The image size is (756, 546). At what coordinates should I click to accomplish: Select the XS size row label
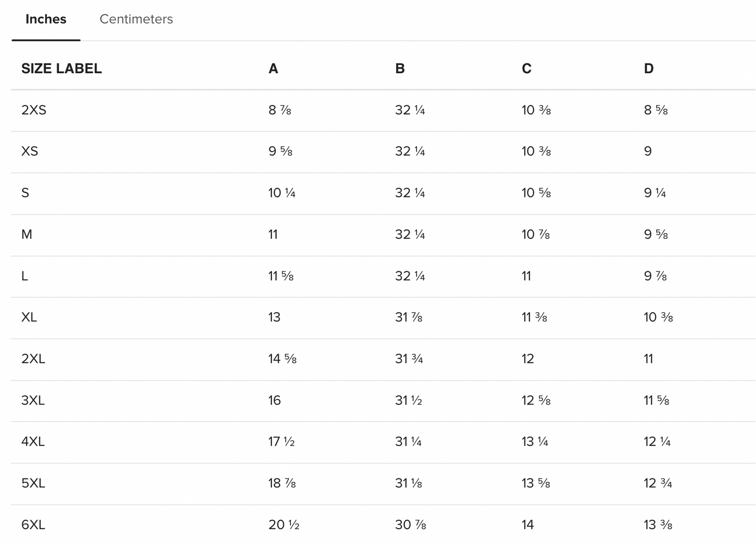pos(29,151)
